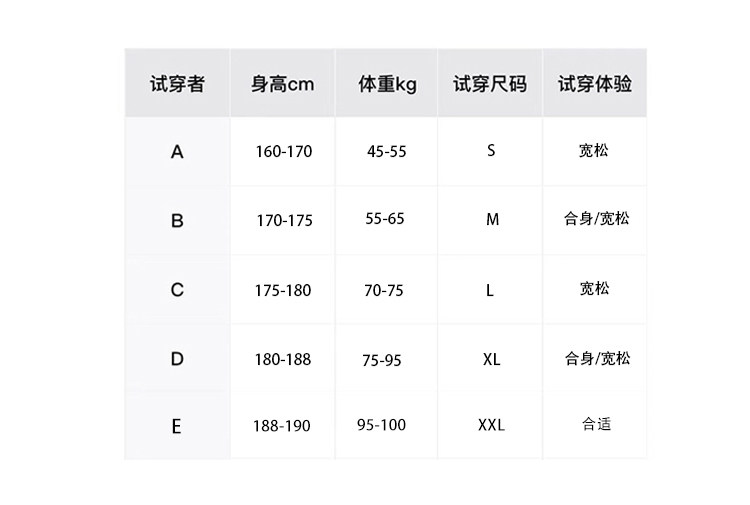This screenshot has width=750, height=505.
Task: Click the size XXL cell
Action: [491, 425]
